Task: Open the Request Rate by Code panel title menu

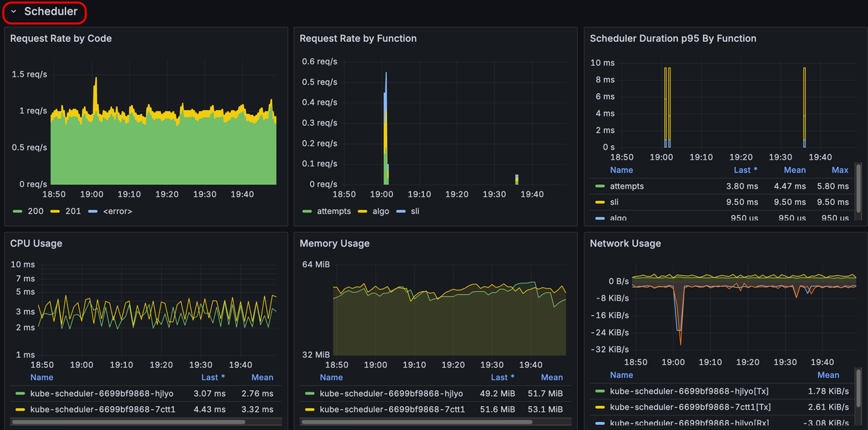Action: click(x=61, y=38)
